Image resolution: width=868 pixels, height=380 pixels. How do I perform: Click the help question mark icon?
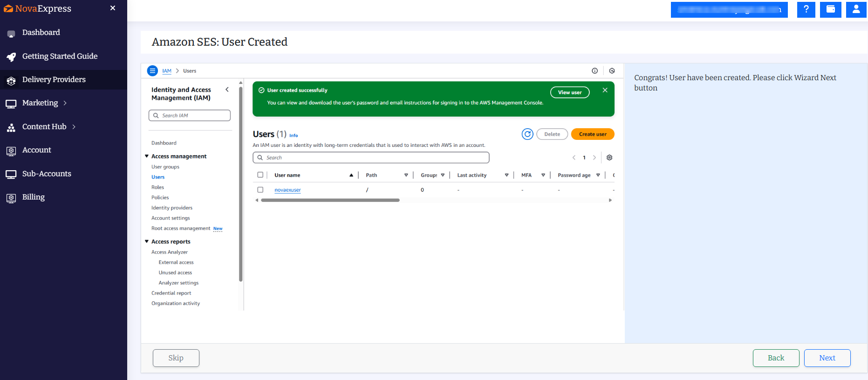pyautogui.click(x=806, y=9)
